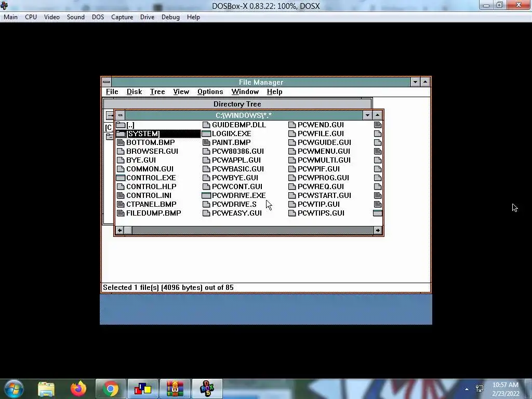
Task: Open File Manager Help menu
Action: pyautogui.click(x=274, y=92)
